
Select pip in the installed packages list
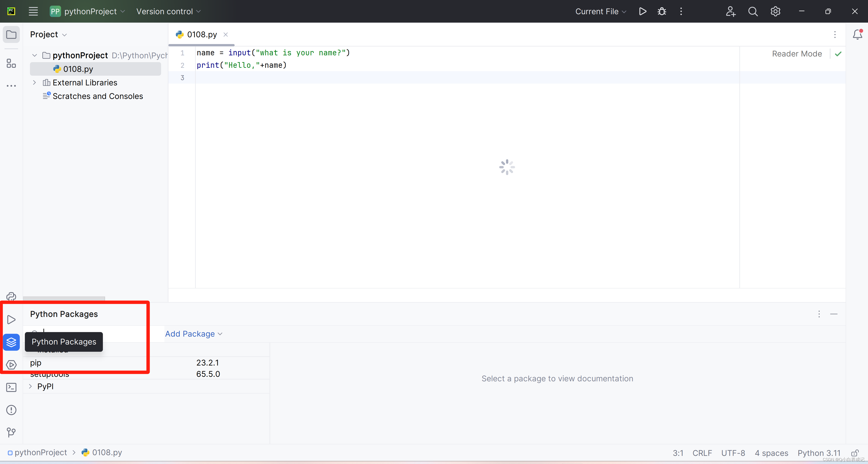click(35, 363)
